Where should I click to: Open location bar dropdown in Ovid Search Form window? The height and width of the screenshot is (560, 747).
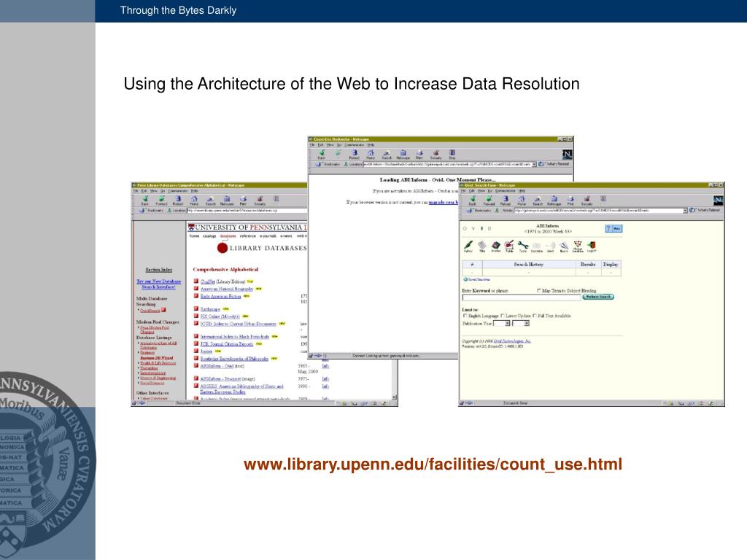click(685, 210)
